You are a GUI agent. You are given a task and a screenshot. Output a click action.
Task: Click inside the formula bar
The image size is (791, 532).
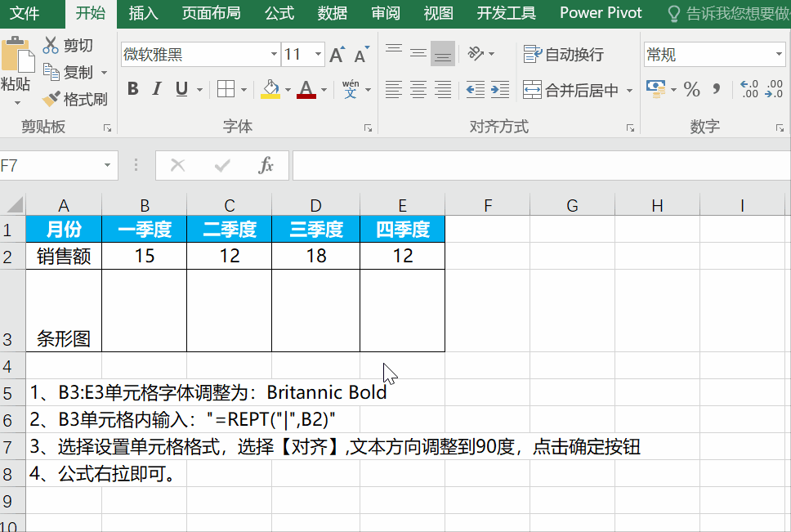[542, 165]
